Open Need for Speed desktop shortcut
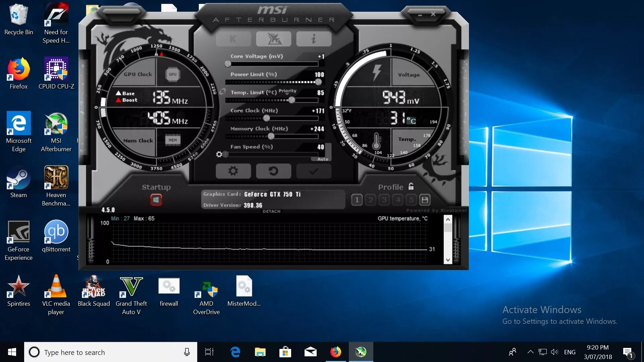 pos(56,23)
